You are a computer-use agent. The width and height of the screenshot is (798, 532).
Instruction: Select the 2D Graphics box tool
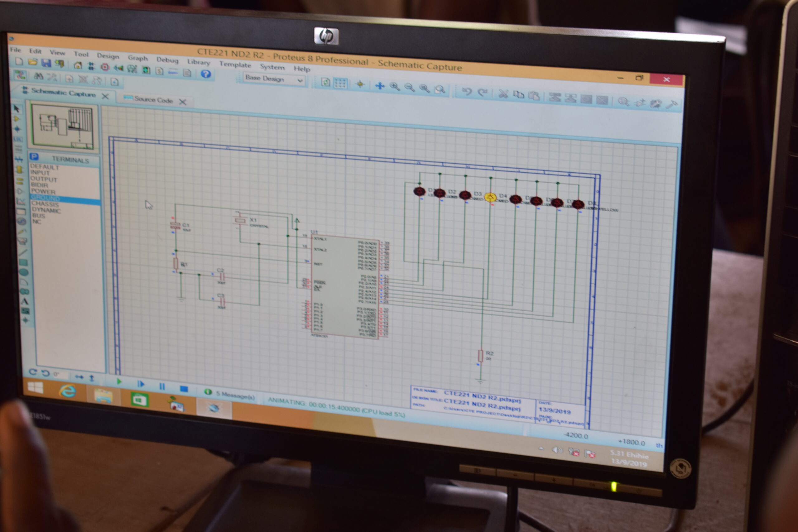coord(23,262)
